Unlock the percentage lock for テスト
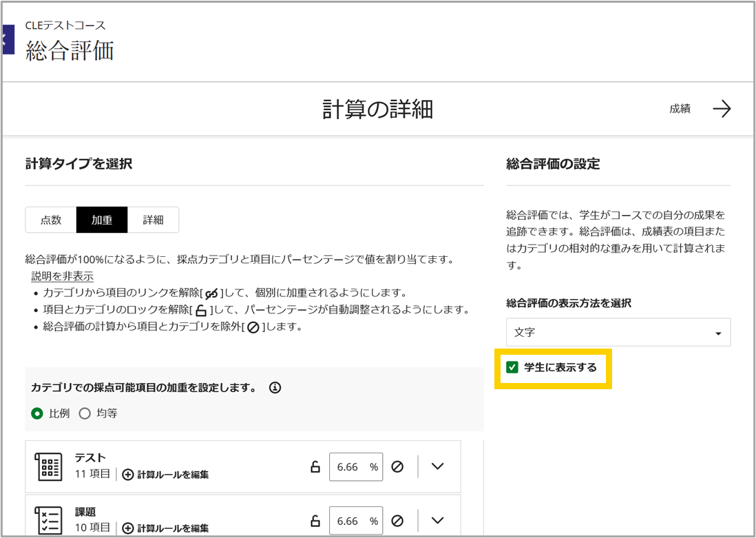The image size is (756, 538). pos(315,466)
